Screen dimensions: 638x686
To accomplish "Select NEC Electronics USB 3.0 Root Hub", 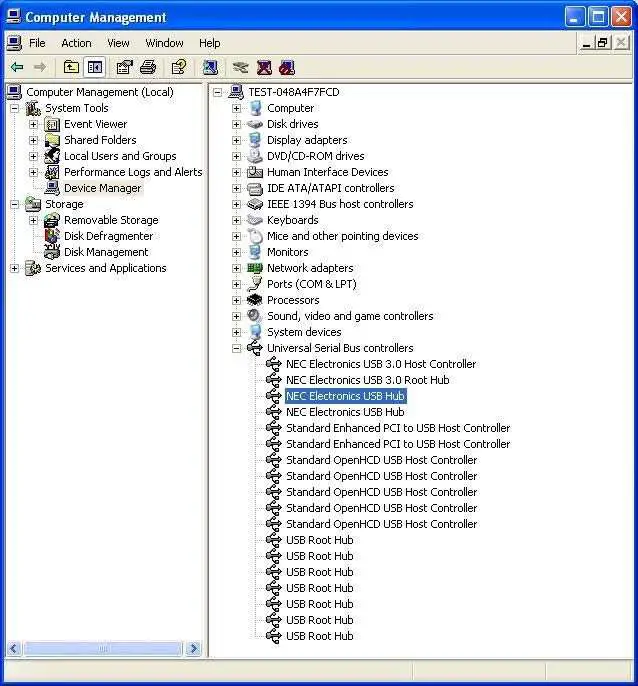I will click(x=368, y=380).
